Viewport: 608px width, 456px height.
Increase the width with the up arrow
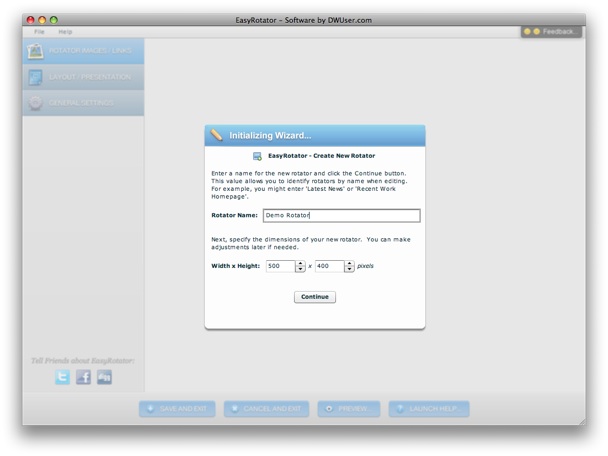[300, 263]
